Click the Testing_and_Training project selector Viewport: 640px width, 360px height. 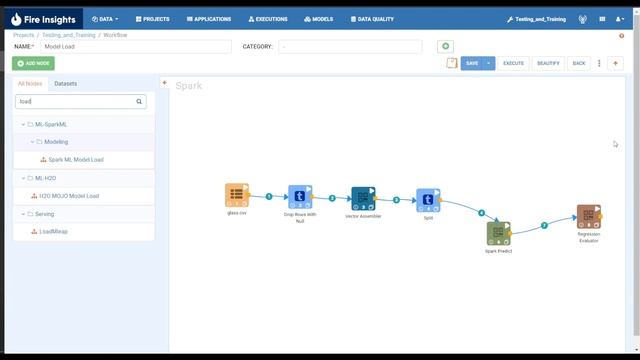click(536, 19)
